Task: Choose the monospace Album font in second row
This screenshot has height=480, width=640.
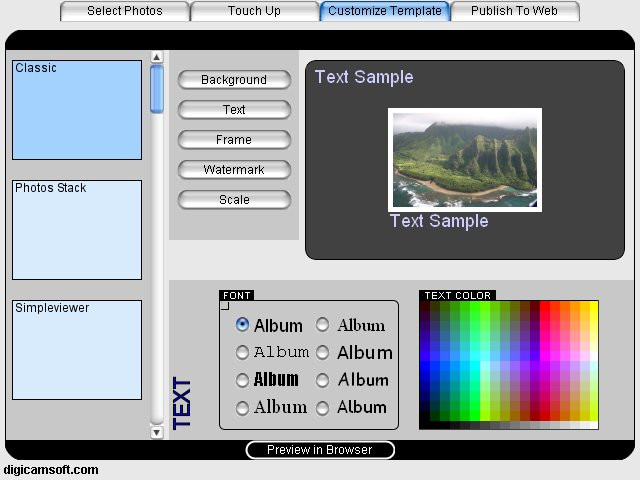Action: (x=242, y=352)
